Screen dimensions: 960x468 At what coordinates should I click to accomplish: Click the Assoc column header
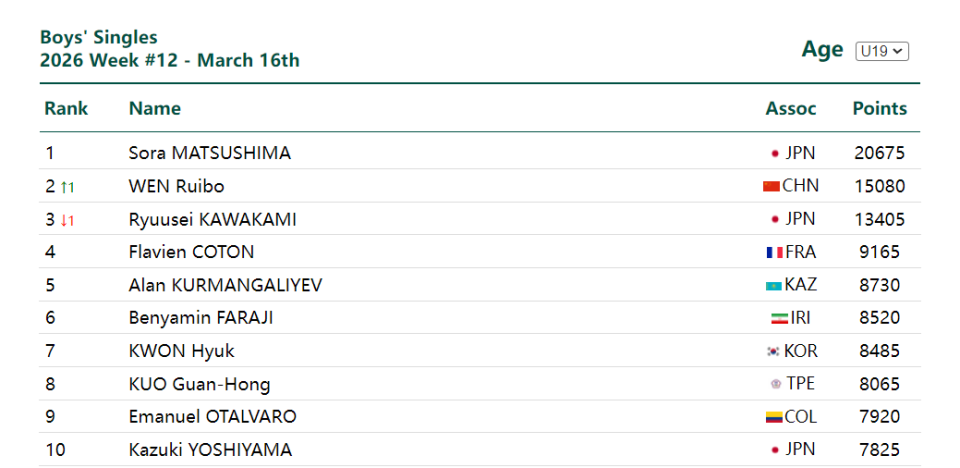791,109
